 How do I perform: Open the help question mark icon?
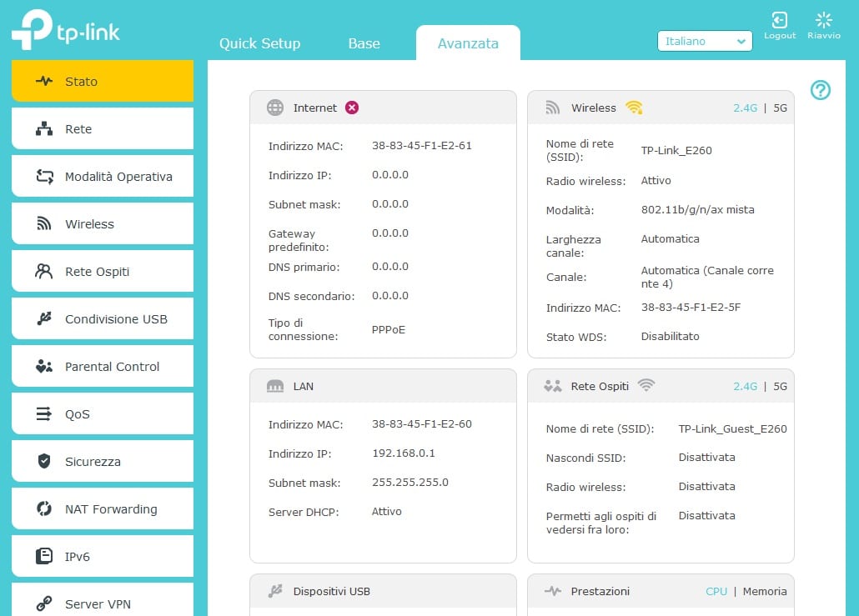(821, 90)
